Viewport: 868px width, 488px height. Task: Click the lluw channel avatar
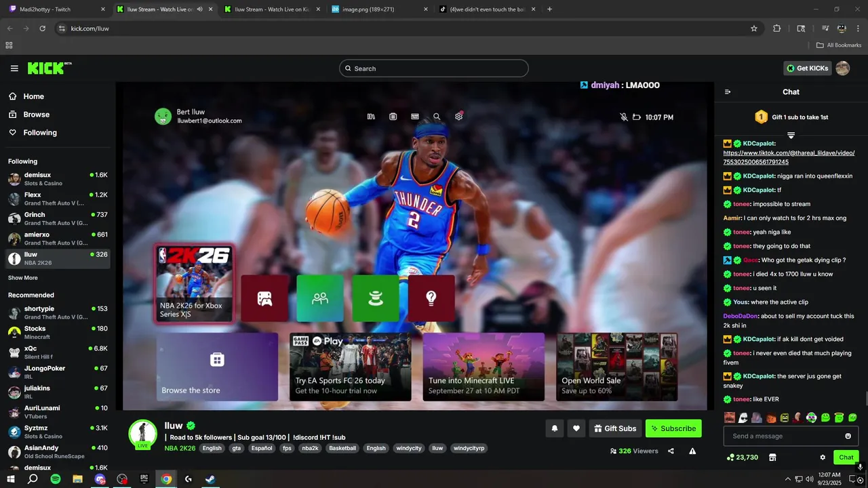coord(142,434)
